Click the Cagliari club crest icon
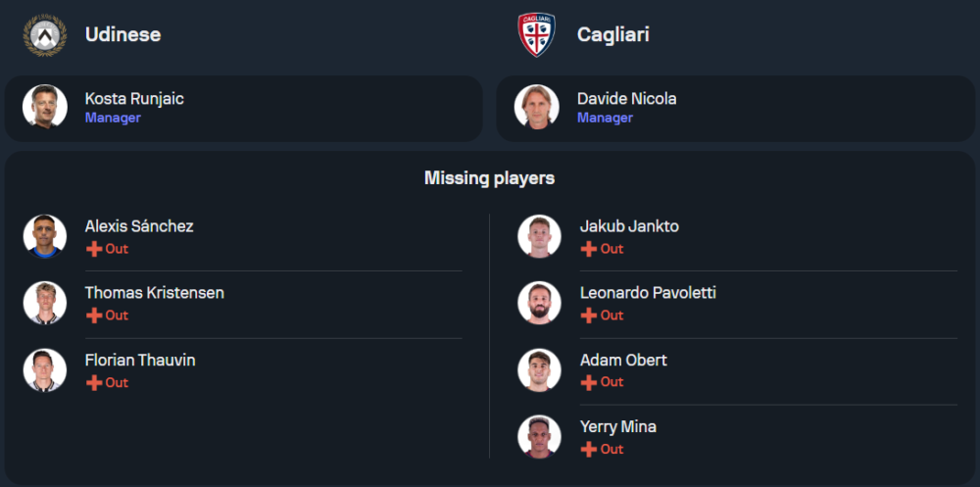Image resolution: width=980 pixels, height=487 pixels. (537, 35)
